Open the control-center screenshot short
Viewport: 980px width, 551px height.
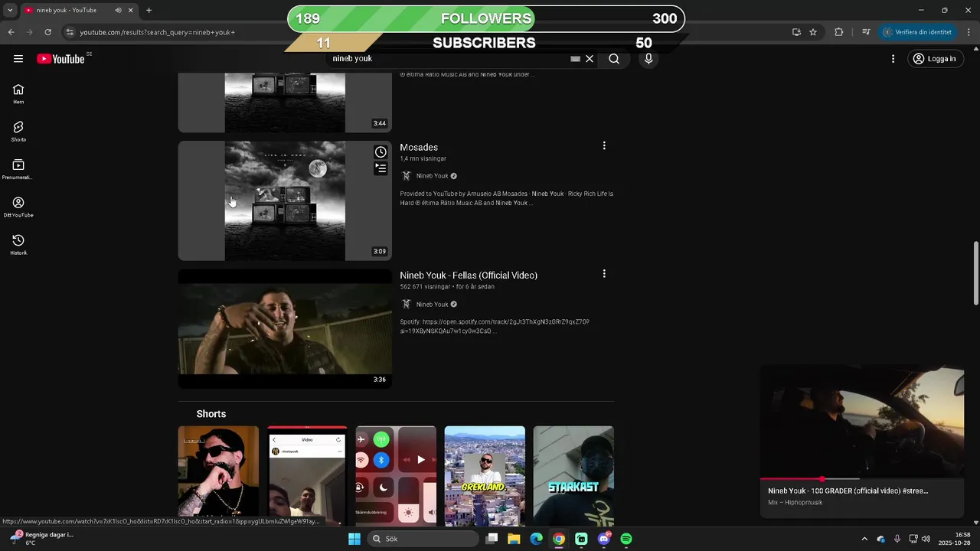[396, 476]
